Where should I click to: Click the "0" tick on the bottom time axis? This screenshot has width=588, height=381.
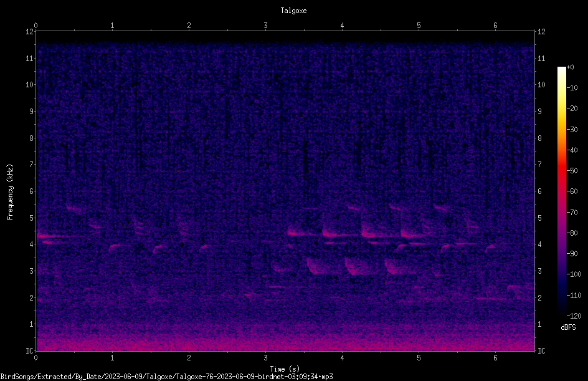[x=36, y=358]
